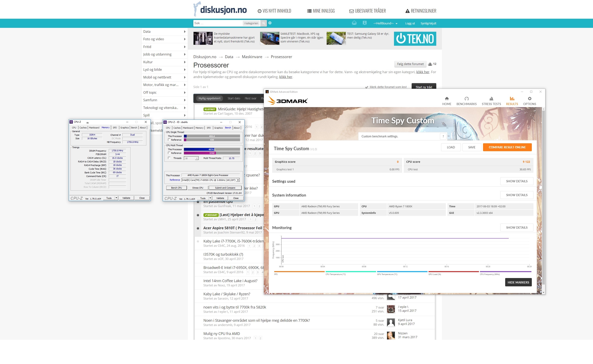Image resolution: width=593 pixels, height=364 pixels.
Task: Click Synlig/skjult visibility toggle
Action: 428,23
